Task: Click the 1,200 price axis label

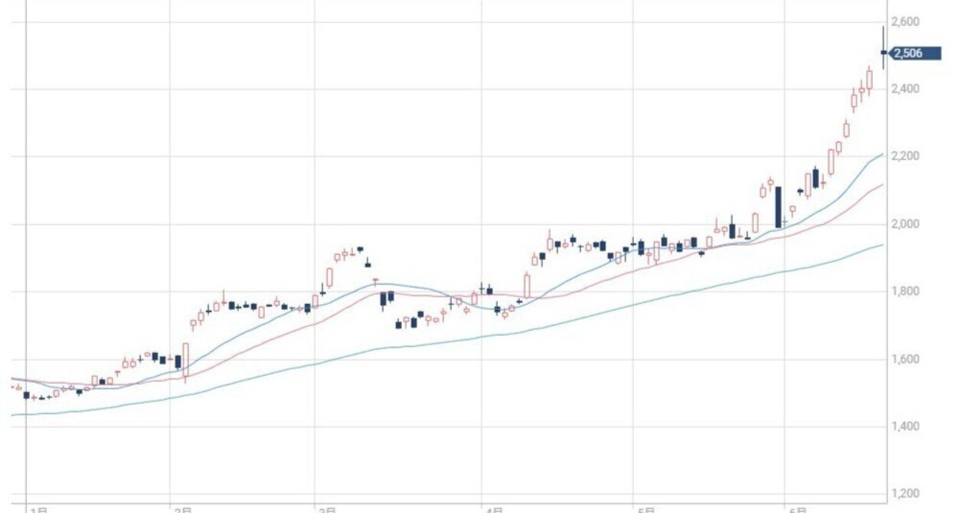Action: click(906, 493)
